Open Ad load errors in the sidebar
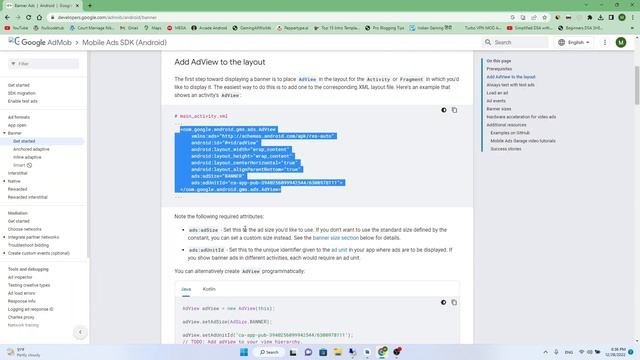The height and width of the screenshot is (360, 640). [x=22, y=293]
